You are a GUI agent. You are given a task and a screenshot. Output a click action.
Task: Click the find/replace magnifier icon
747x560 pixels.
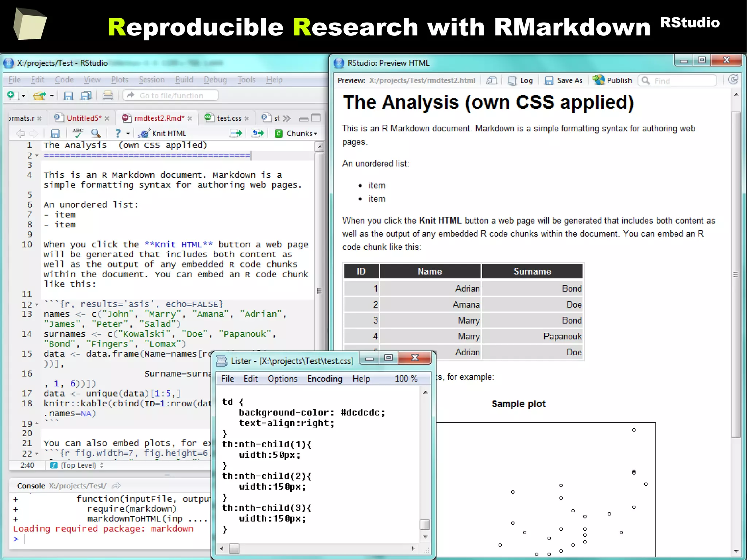[x=96, y=133]
